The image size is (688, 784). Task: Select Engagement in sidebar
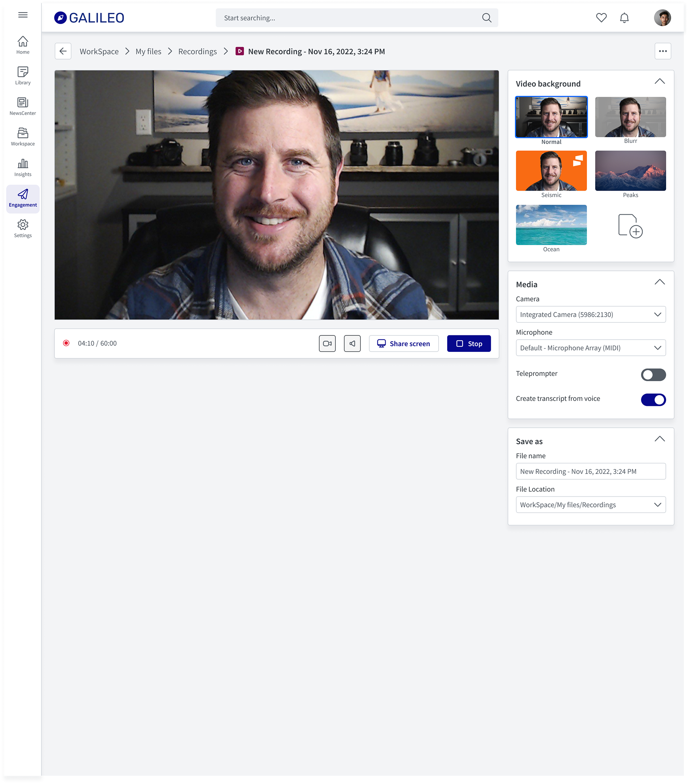[x=23, y=199]
